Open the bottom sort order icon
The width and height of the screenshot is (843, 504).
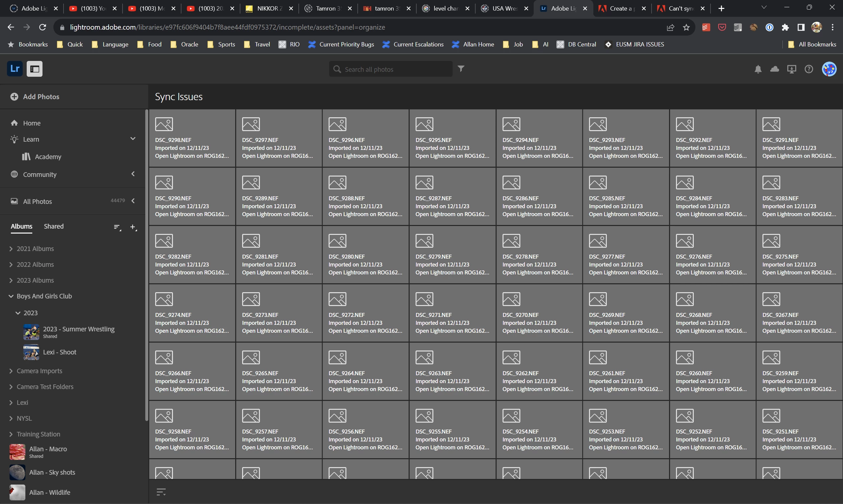pos(161,492)
